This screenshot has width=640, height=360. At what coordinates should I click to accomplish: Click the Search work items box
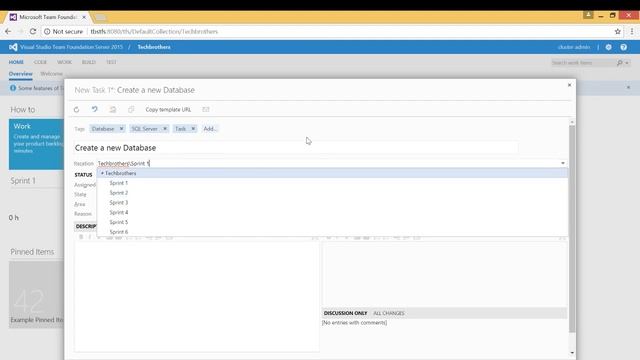(583, 62)
